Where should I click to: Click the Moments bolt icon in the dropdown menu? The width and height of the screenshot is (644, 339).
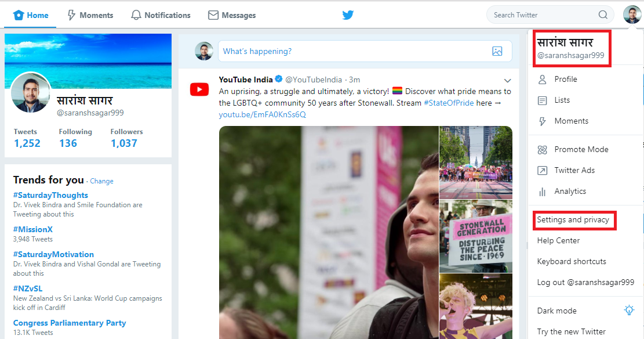click(542, 121)
